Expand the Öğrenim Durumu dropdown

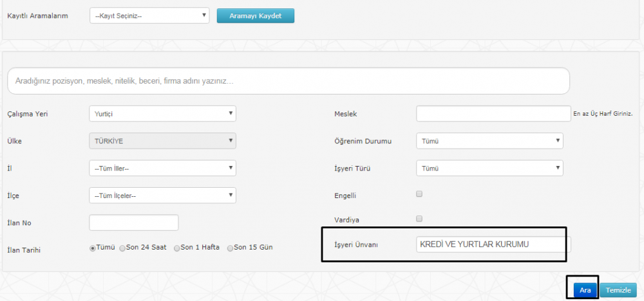489,141
